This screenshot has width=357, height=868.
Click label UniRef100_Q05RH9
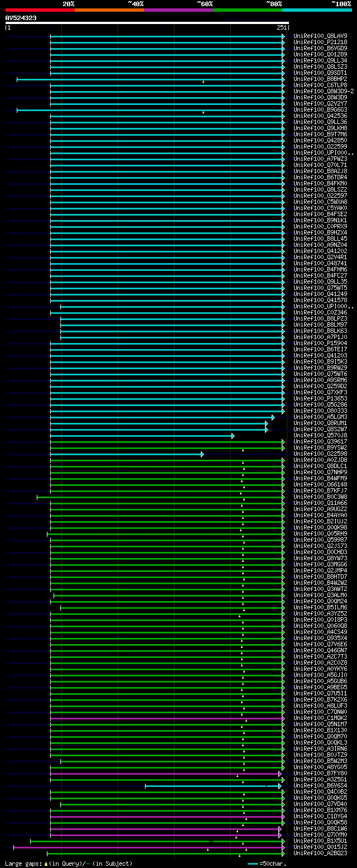[x=320, y=533]
